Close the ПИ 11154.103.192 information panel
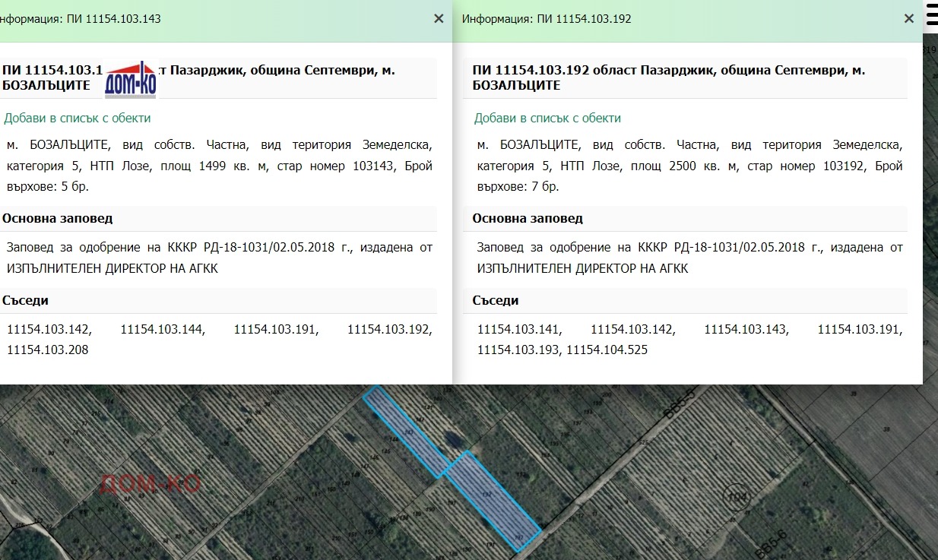The image size is (938, 560). 909,19
